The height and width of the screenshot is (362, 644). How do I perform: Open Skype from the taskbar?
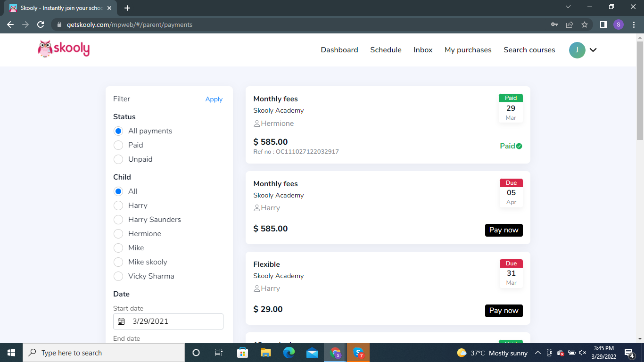[x=358, y=353]
